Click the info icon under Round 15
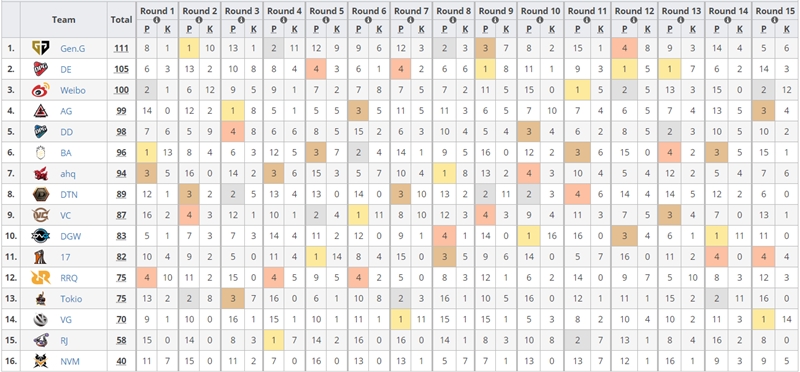The image size is (800, 372). [x=774, y=20]
